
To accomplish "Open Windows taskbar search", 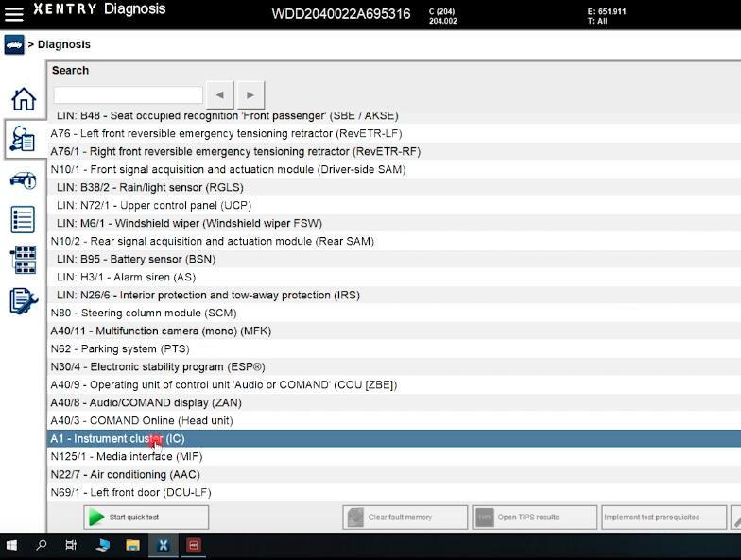I will point(42,546).
